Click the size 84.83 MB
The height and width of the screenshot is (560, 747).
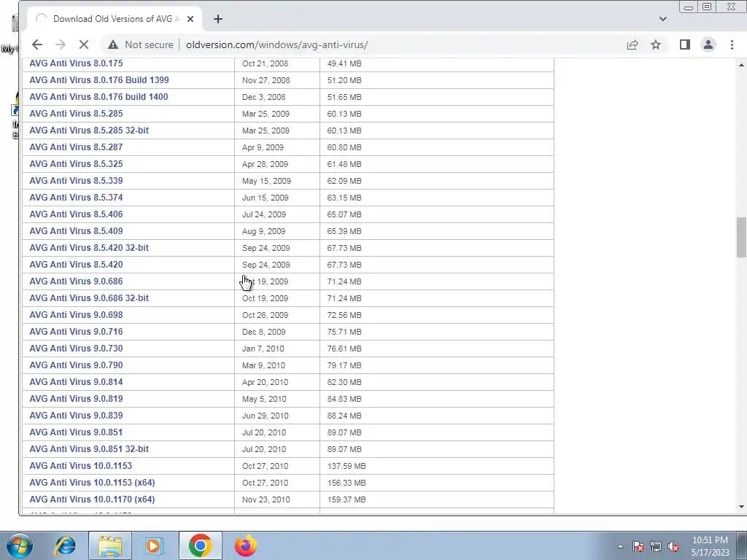point(344,399)
